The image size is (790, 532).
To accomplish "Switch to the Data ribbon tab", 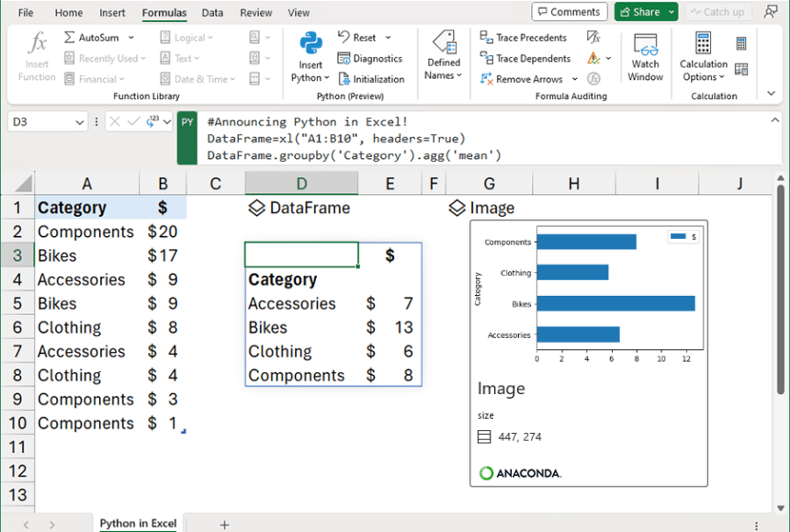I will click(x=212, y=13).
